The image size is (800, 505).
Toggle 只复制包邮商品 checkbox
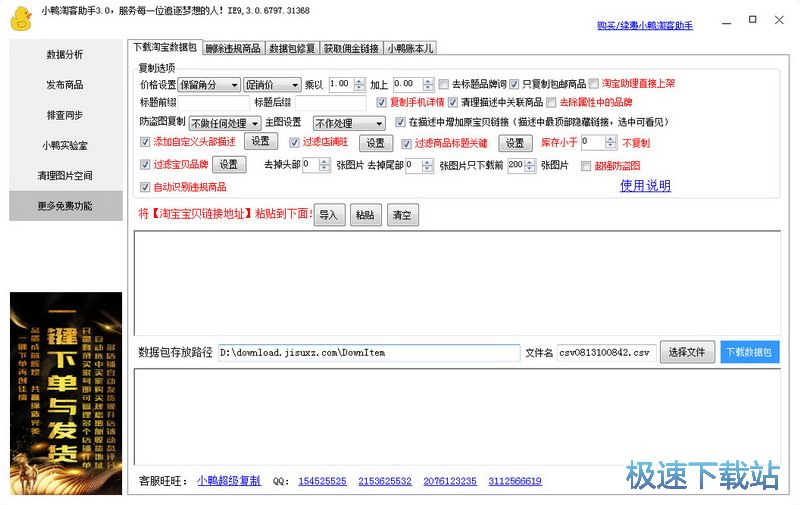tap(515, 85)
